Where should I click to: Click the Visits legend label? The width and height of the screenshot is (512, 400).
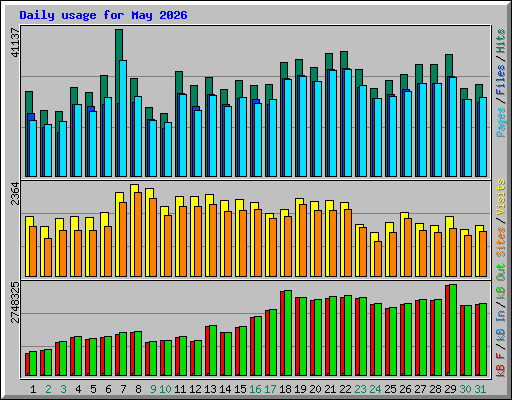pos(501,197)
